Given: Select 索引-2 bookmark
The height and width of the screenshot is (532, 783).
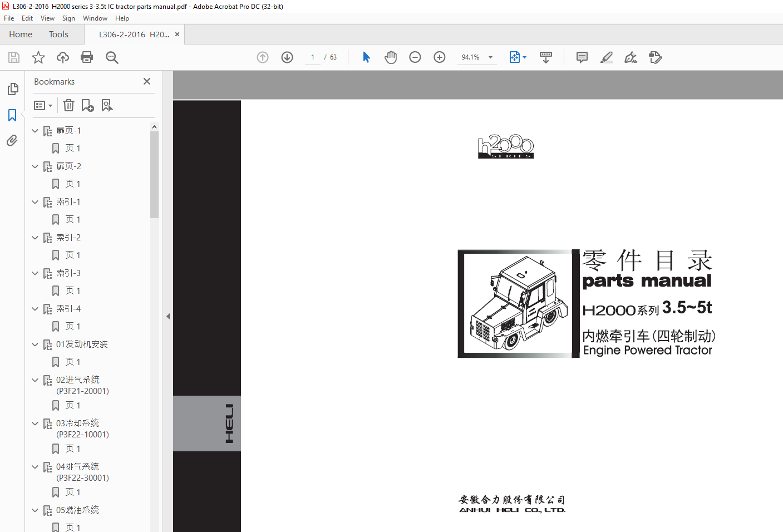Looking at the screenshot, I should 68,238.
